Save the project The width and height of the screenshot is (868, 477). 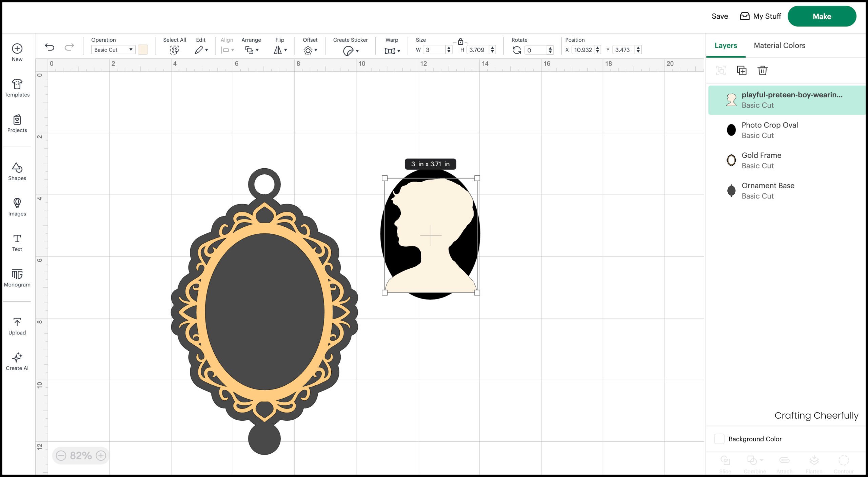[x=719, y=16]
